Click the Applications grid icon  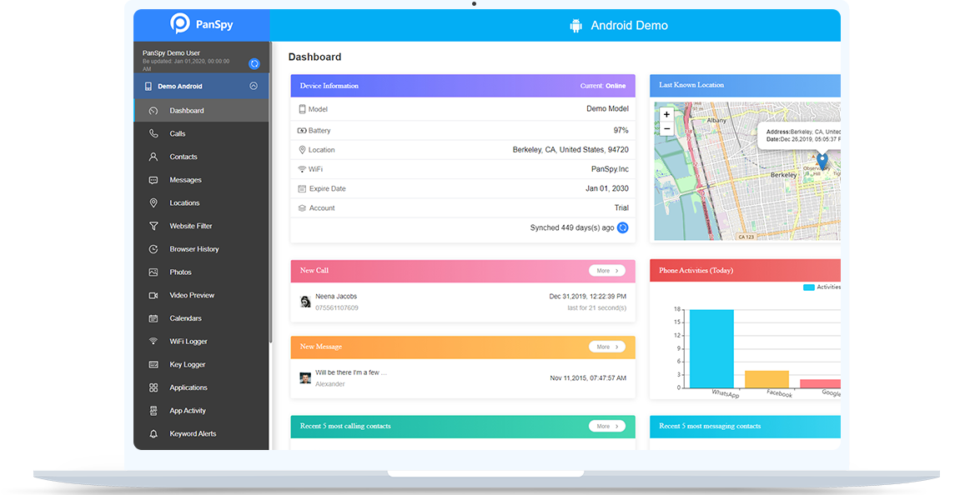[x=153, y=387]
